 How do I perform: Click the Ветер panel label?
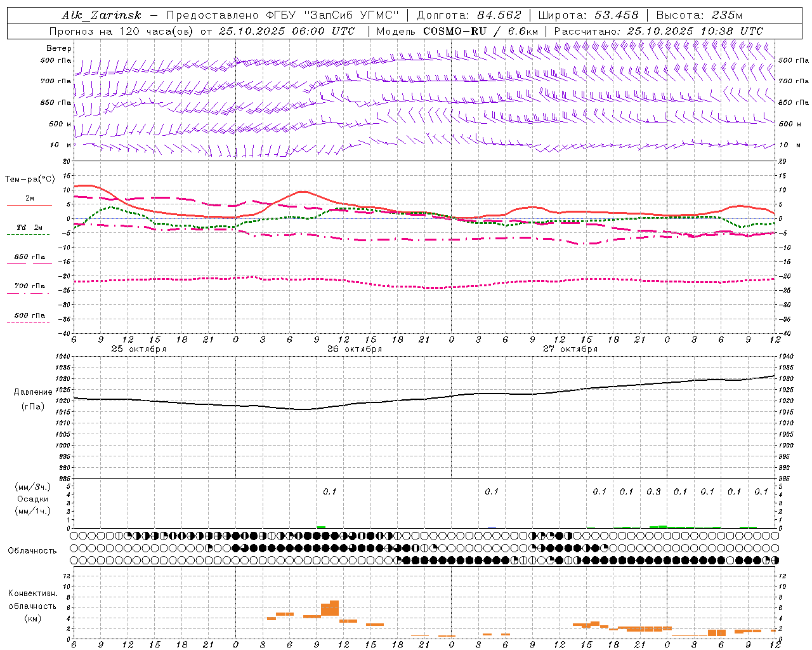click(59, 48)
